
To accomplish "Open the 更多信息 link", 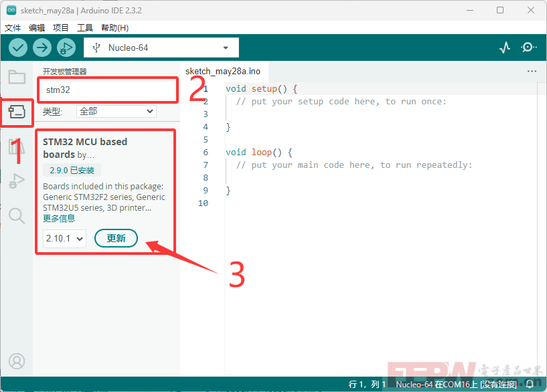I will (x=59, y=219).
